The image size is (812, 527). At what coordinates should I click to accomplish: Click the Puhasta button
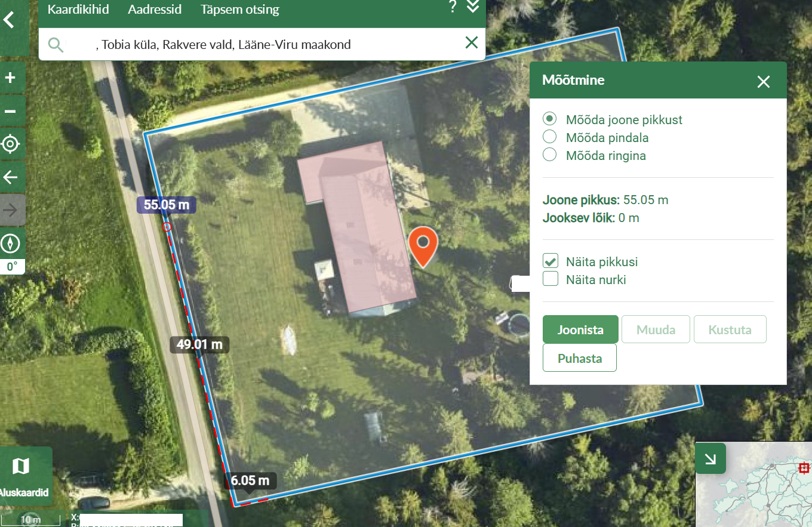[580, 358]
